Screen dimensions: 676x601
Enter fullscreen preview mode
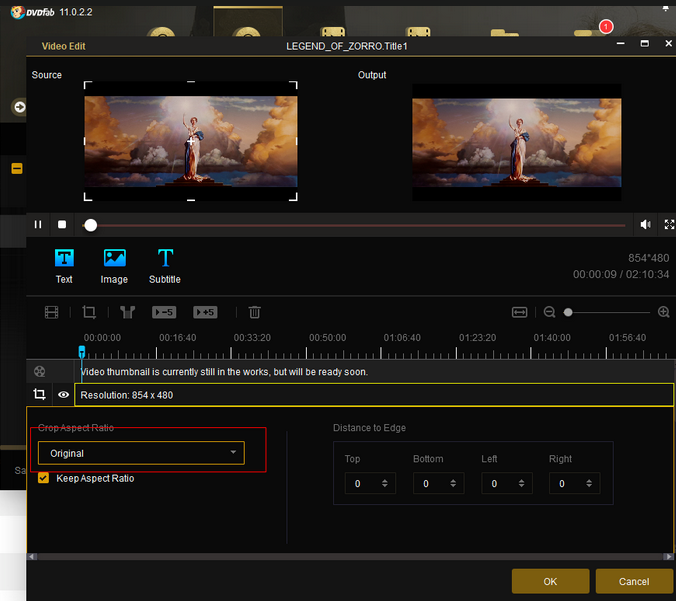click(669, 225)
